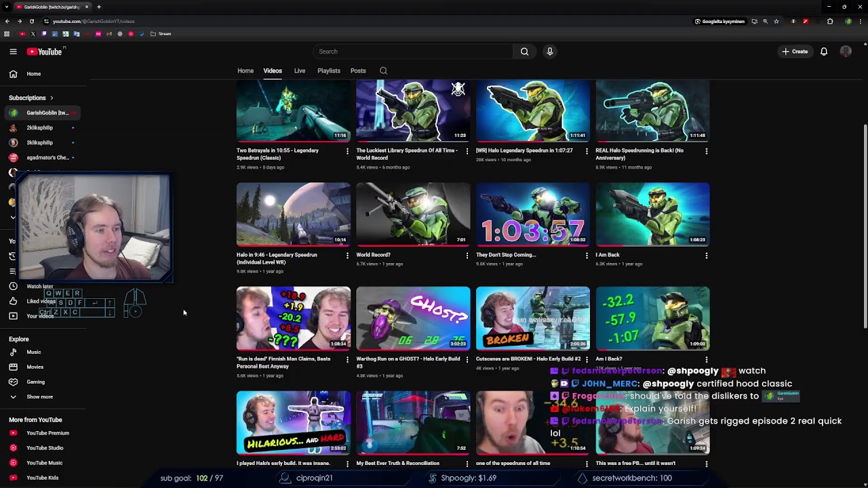Select the Videos tab
868x488 pixels.
tap(273, 70)
